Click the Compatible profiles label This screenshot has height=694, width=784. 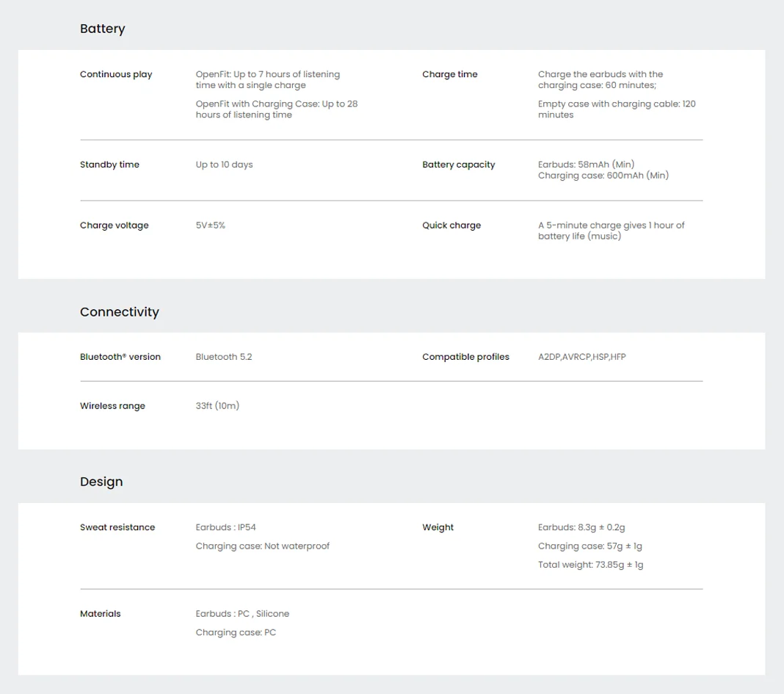465,357
